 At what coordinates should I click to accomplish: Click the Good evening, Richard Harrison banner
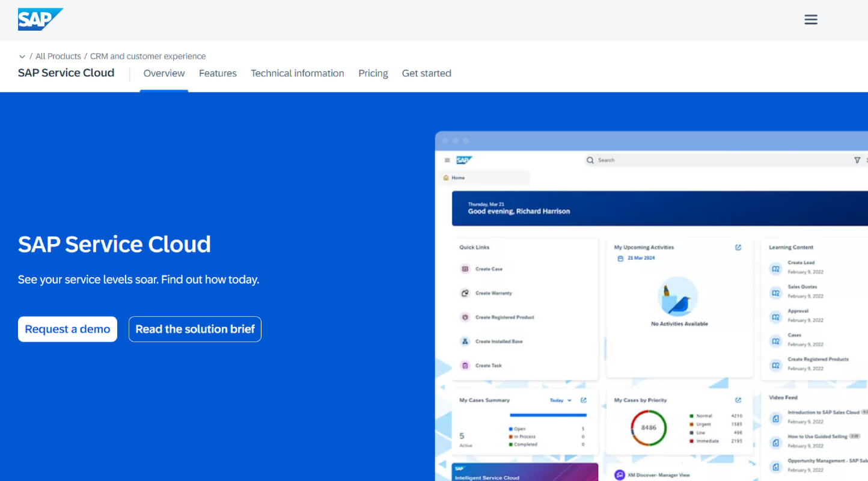point(659,208)
